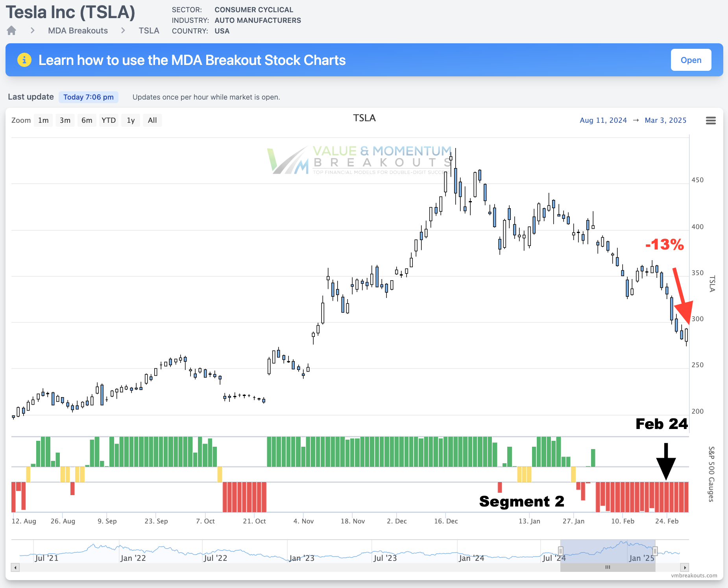Click the '24. Feb' date axis label

click(x=667, y=521)
